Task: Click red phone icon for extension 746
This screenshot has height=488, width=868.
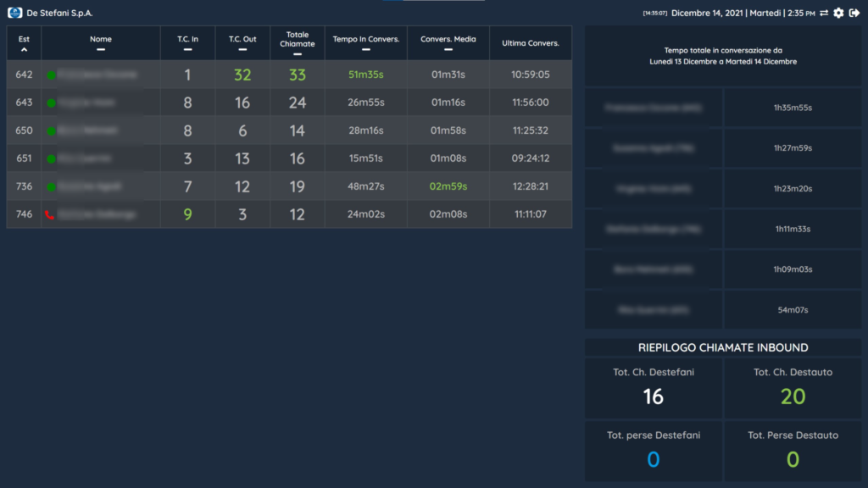Action: click(50, 215)
